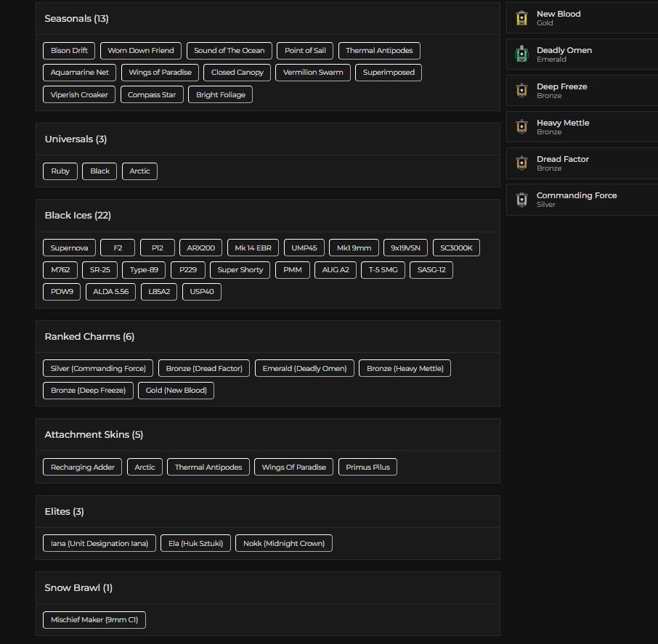The image size is (658, 644).
Task: Click the Commanding Force Silver charm icon
Action: coord(521,200)
